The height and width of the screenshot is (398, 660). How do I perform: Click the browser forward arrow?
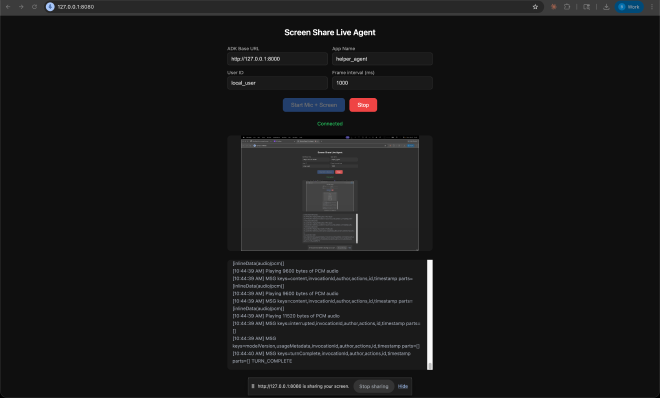(21, 7)
